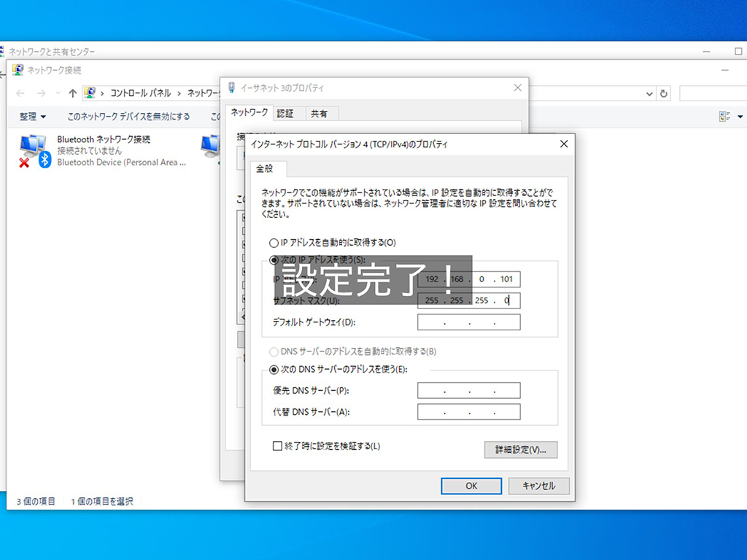Select the partially hidden network adapter icon
This screenshot has height=560, width=747.
pyautogui.click(x=212, y=146)
